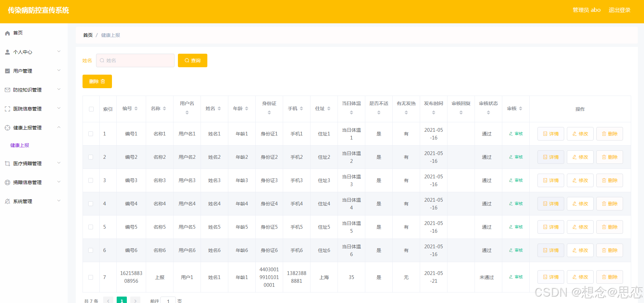The image size is (644, 303).
Task: Select 防控知识管理 menu label
Action: 27,90
